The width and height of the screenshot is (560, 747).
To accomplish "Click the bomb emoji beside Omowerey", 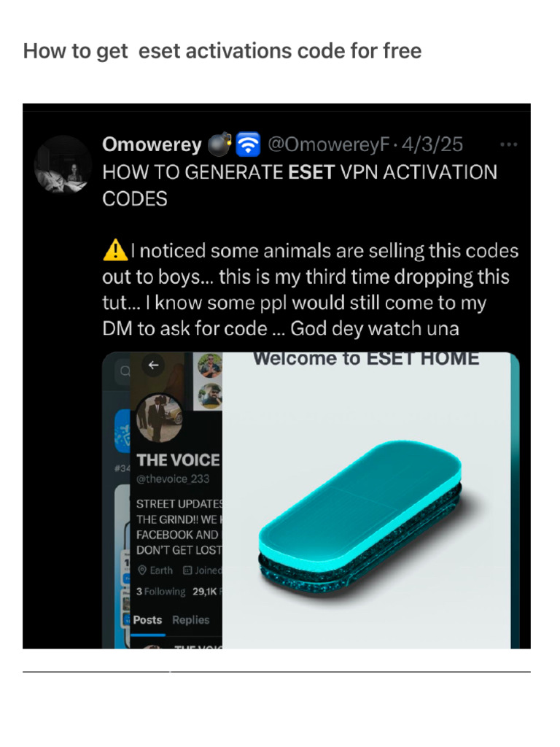I will [219, 144].
